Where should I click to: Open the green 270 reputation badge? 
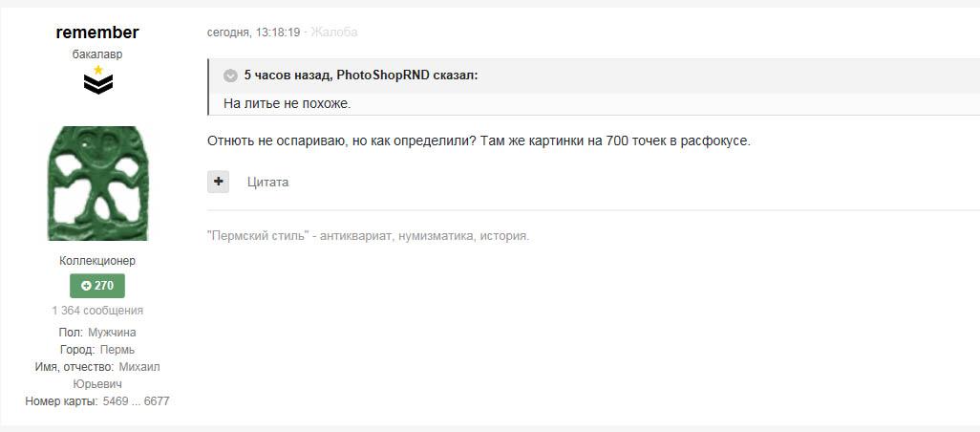coord(96,286)
